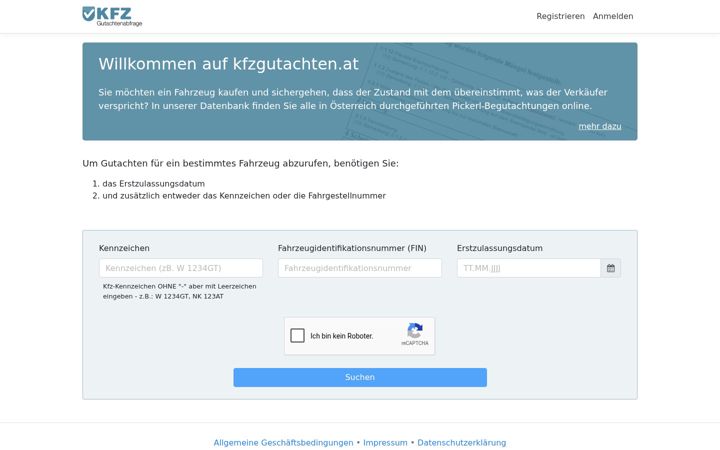Click the "Kfz-Kennzeichen OHNE" hint text

(x=180, y=291)
